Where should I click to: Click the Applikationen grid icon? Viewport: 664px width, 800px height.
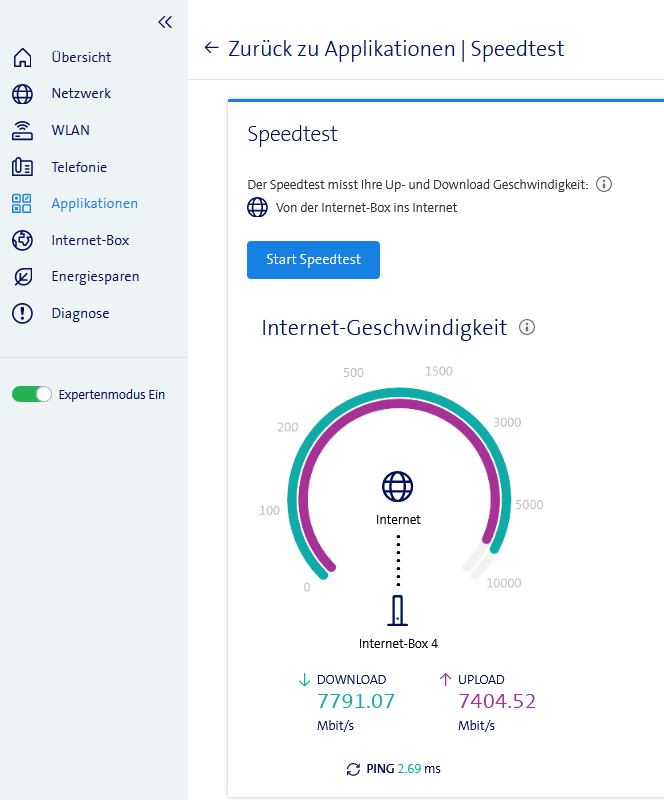(22, 204)
